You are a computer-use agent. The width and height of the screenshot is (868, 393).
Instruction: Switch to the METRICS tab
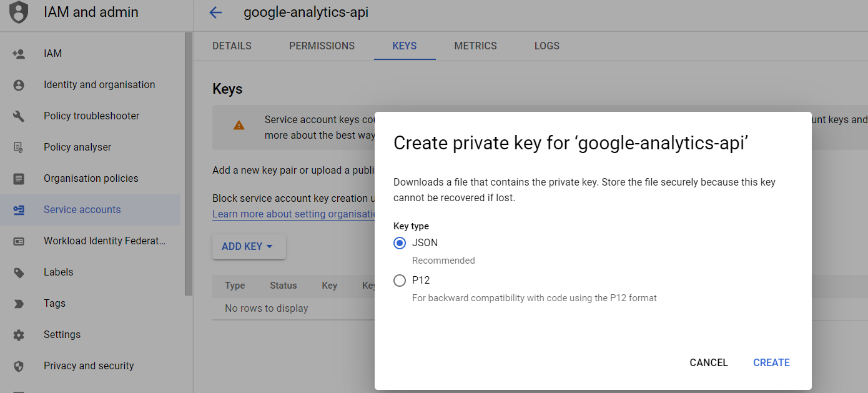pyautogui.click(x=475, y=46)
